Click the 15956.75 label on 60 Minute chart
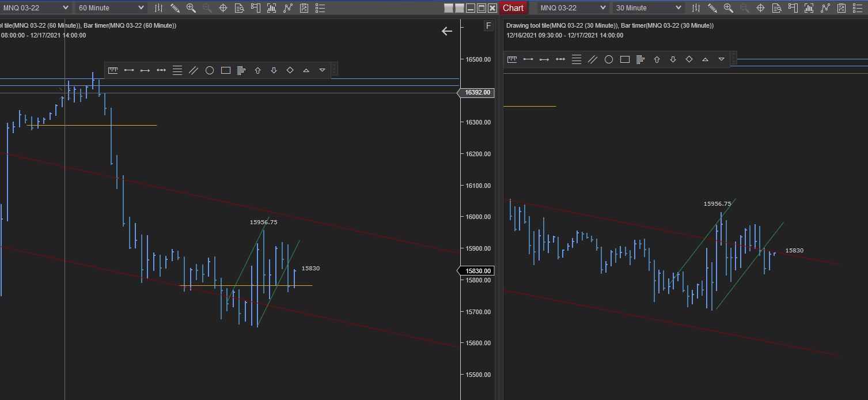The width and height of the screenshot is (868, 400). 263,222
